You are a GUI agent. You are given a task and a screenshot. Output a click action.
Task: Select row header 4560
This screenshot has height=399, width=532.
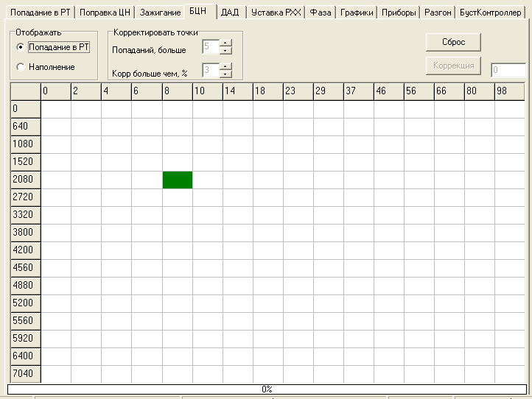pyautogui.click(x=26, y=268)
